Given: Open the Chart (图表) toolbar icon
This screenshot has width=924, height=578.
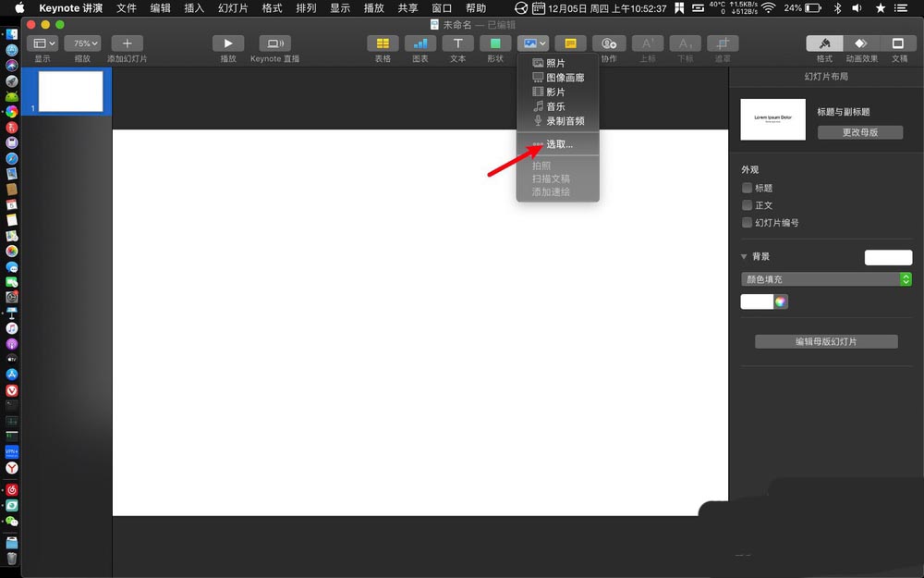Looking at the screenshot, I should click(420, 43).
